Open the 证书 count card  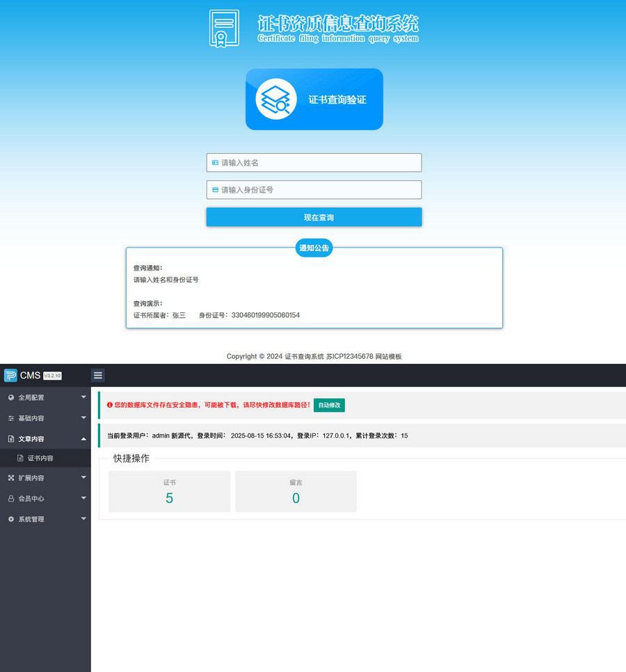tap(169, 492)
